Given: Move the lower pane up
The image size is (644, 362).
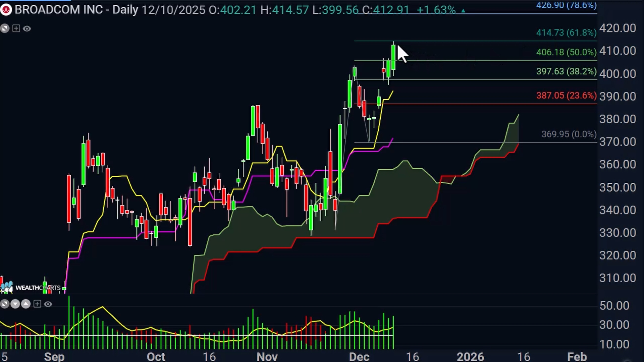Looking at the screenshot, I should [26, 304].
